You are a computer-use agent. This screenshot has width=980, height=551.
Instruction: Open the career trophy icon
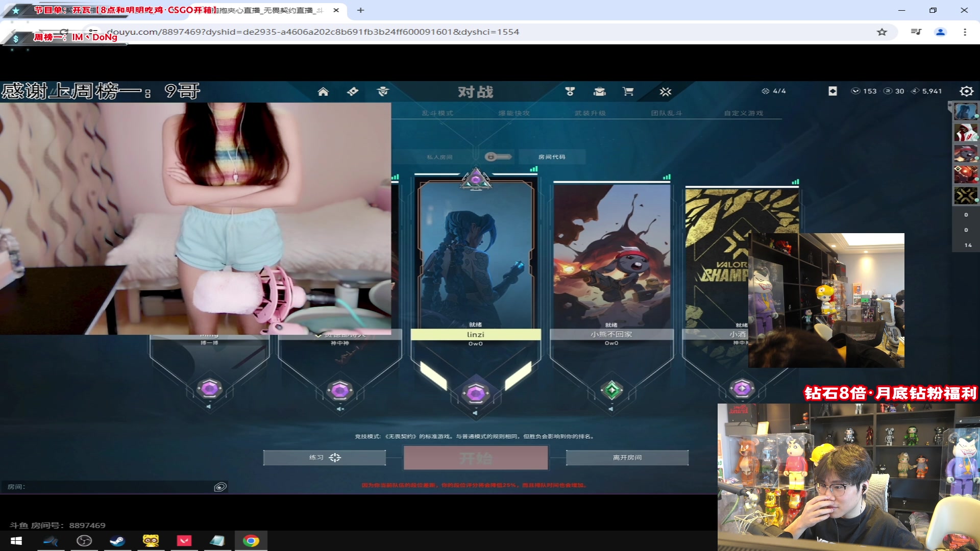570,92
